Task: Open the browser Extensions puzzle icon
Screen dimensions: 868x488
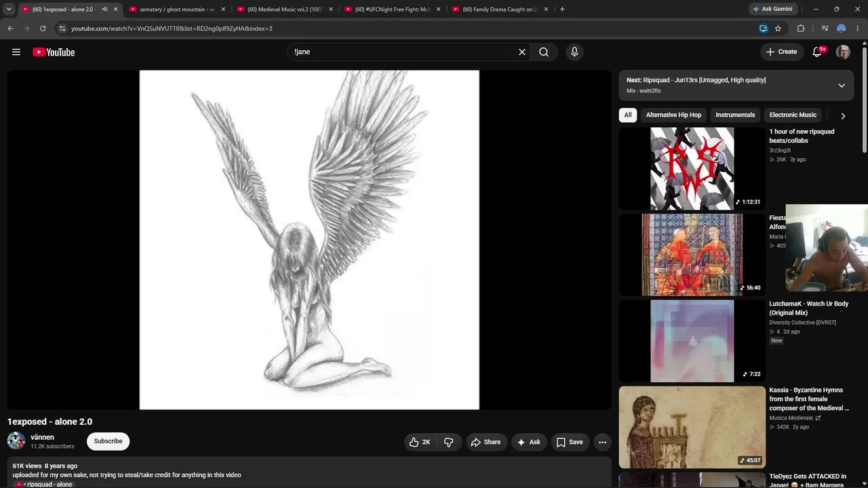Action: tap(801, 28)
